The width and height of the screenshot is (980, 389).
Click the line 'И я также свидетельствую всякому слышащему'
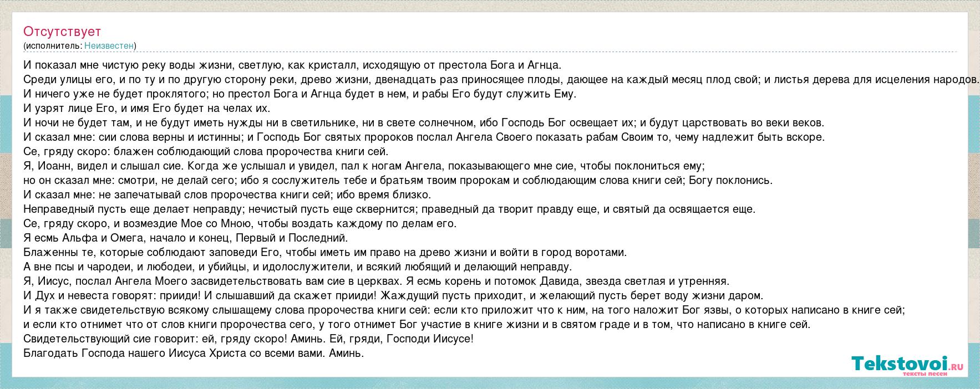coord(464,310)
